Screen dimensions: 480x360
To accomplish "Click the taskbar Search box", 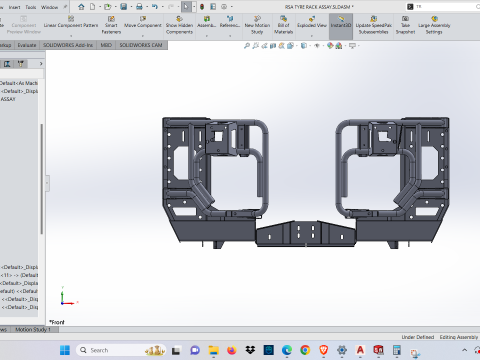I will coord(121,350).
